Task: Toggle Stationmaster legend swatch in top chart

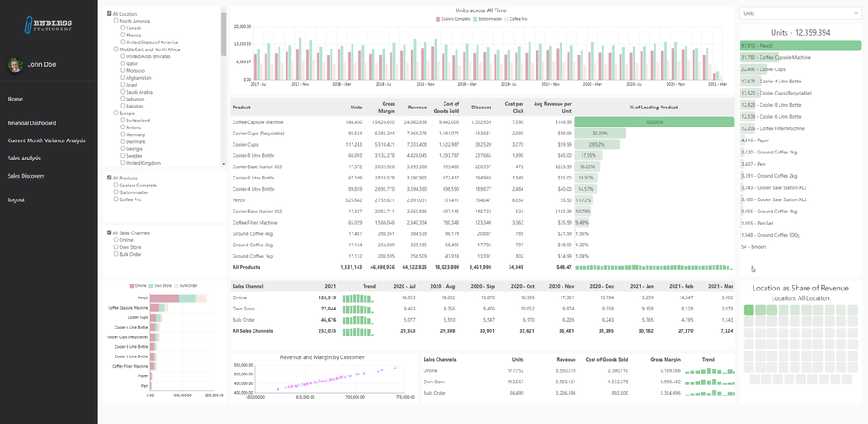Action: click(x=475, y=19)
